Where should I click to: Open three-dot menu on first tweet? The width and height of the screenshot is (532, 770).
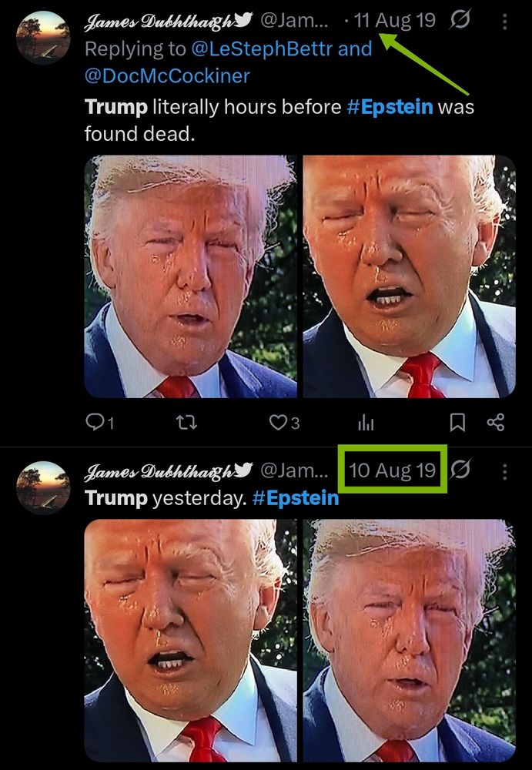pyautogui.click(x=504, y=22)
